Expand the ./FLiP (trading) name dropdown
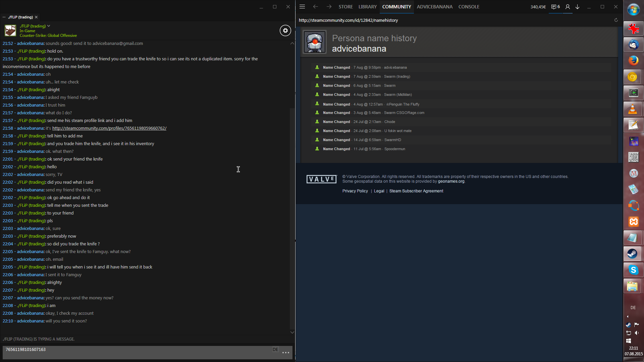This screenshot has height=362, width=644. [49, 26]
